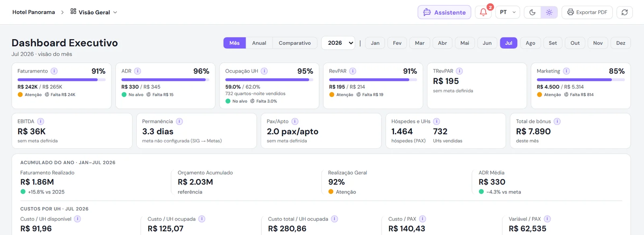
Task: Select the month Jan
Action: click(x=375, y=43)
